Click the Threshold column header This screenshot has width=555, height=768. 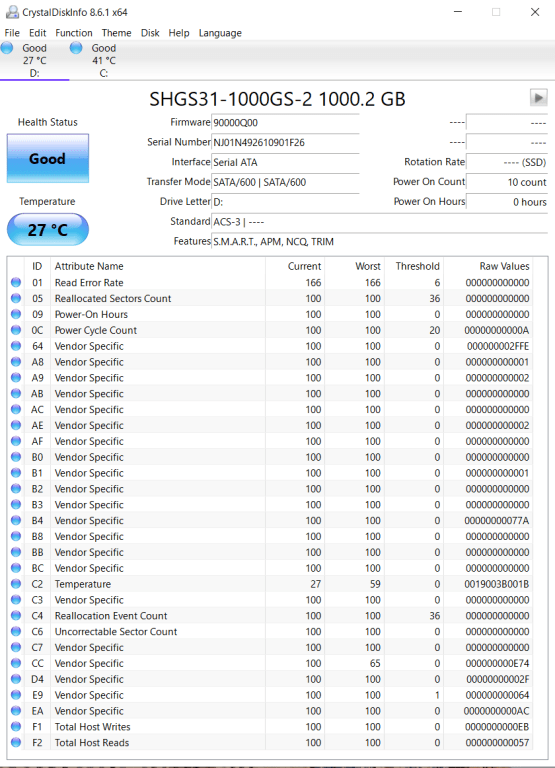pyautogui.click(x=414, y=266)
